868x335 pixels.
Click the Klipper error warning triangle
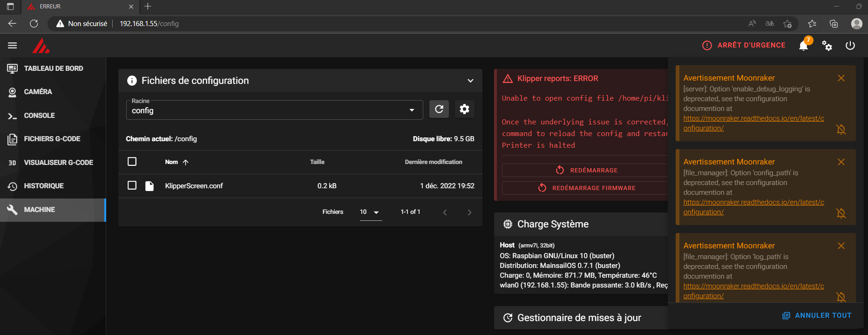tap(508, 79)
